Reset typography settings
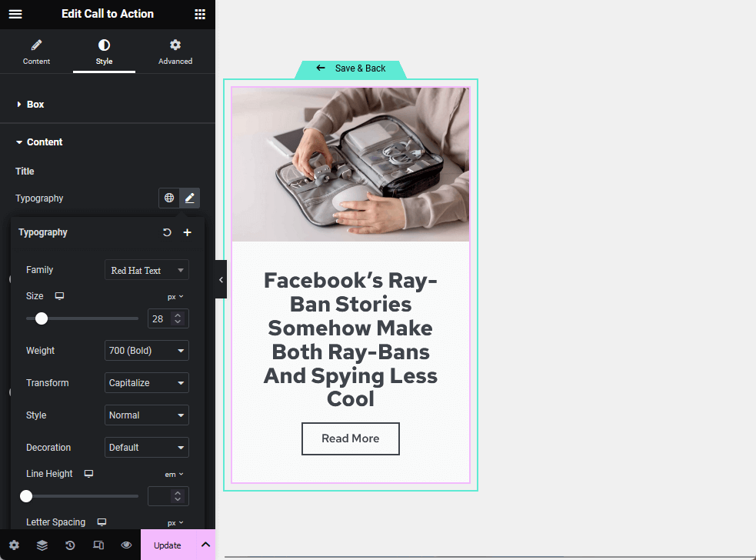The width and height of the screenshot is (756, 560). (167, 232)
